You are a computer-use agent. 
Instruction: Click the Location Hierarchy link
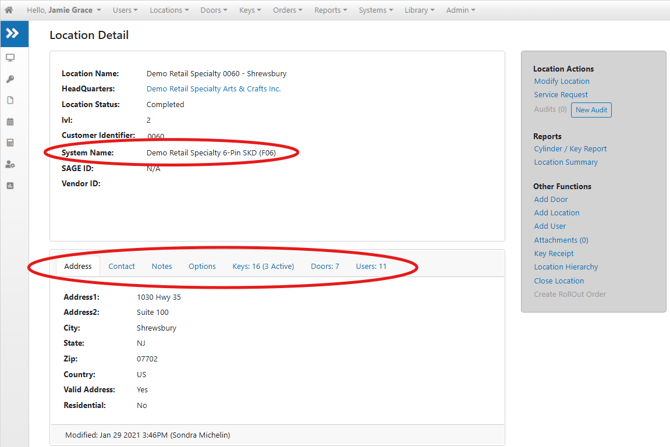click(565, 267)
